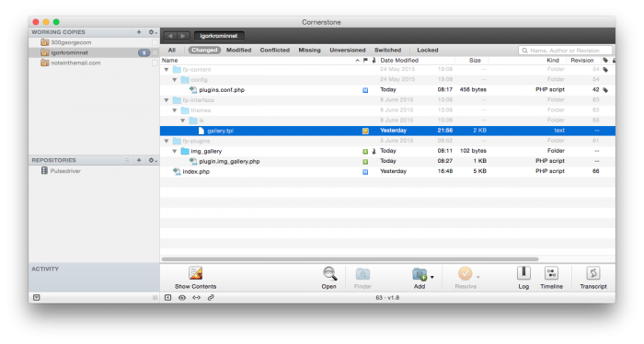Open repositories gear menu
644x344 pixels.
(x=153, y=160)
